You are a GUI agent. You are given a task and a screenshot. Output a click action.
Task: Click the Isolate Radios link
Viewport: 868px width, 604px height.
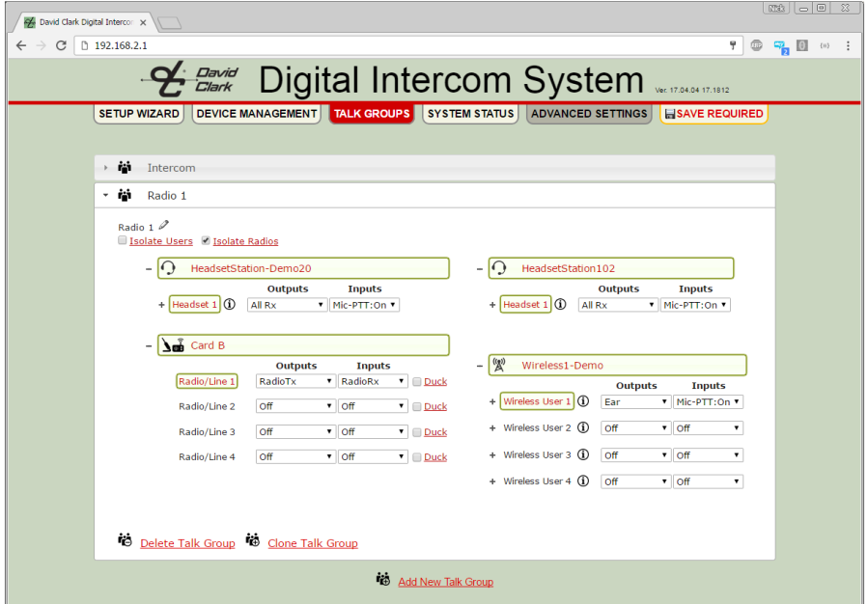pyautogui.click(x=246, y=241)
